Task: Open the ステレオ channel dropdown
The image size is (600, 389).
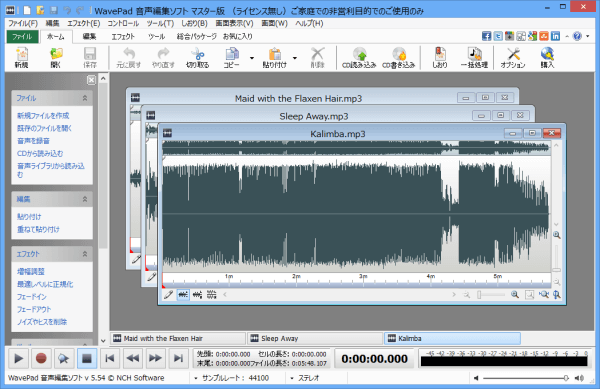Action: pos(292,378)
